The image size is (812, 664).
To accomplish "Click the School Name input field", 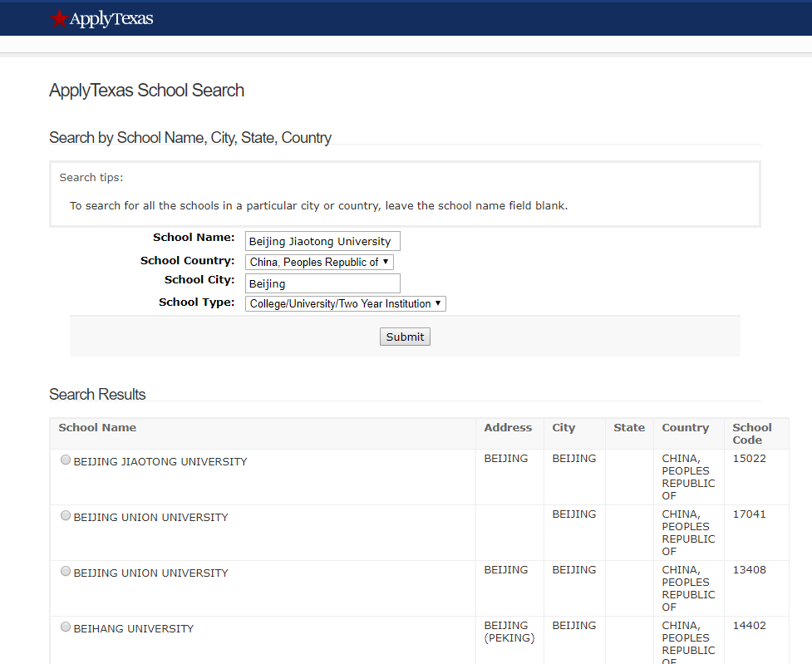I will 322,241.
